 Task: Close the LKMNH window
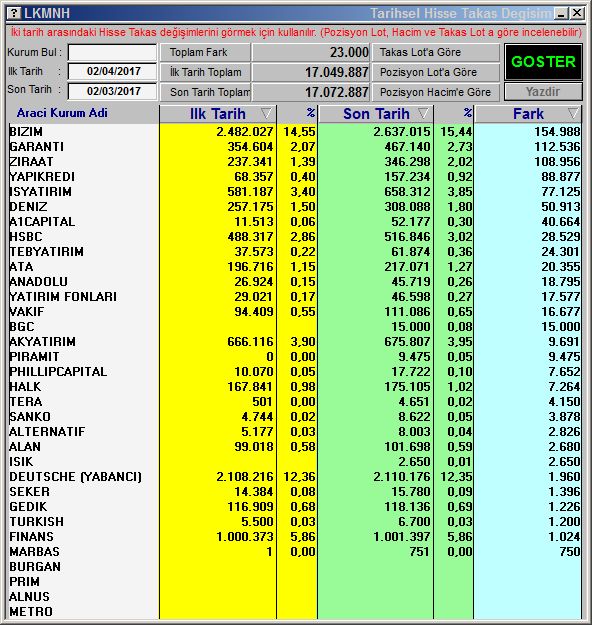point(577,14)
